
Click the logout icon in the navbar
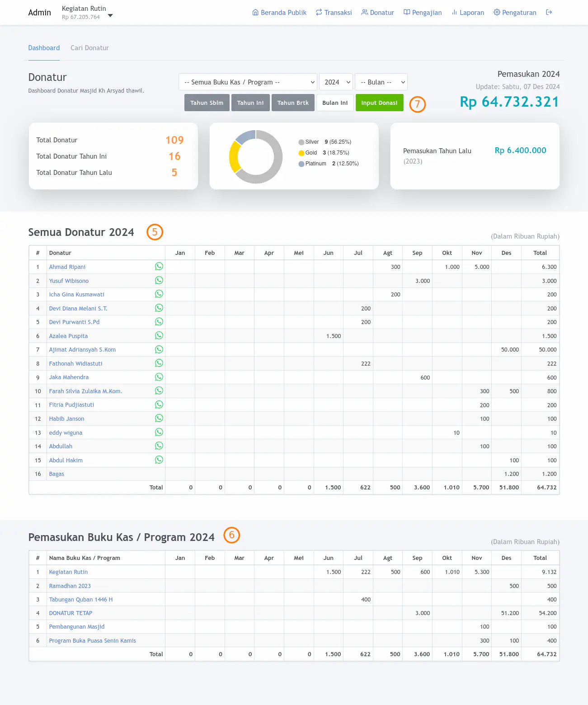tap(549, 12)
